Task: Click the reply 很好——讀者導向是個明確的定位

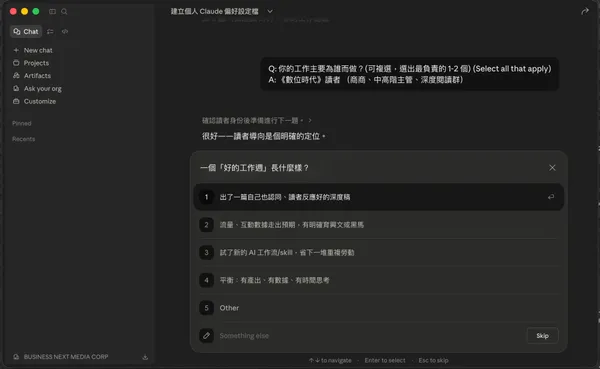Action: [x=263, y=136]
